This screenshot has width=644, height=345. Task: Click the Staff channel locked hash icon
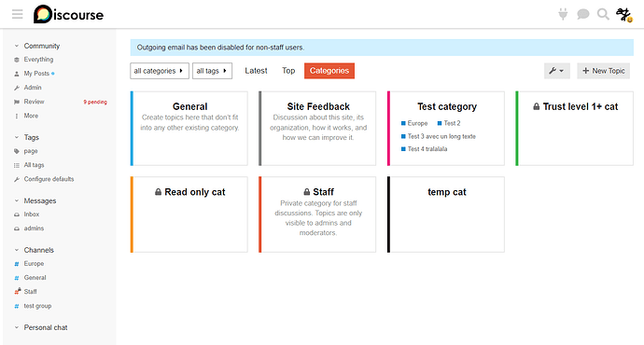pos(17,291)
